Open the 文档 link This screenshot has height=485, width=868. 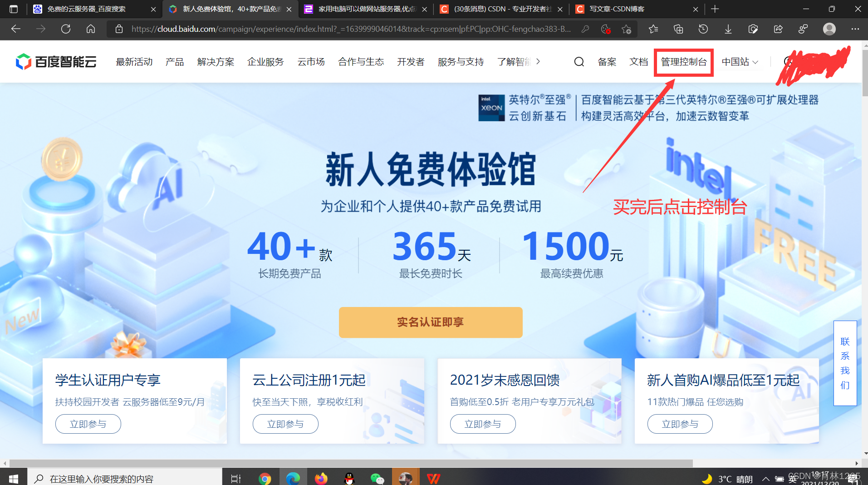639,62
